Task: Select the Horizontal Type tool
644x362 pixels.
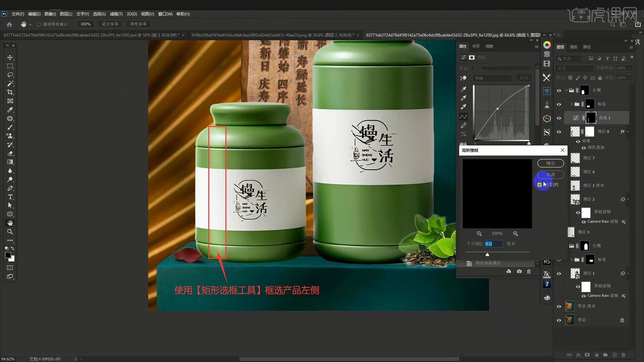Action: (10, 197)
